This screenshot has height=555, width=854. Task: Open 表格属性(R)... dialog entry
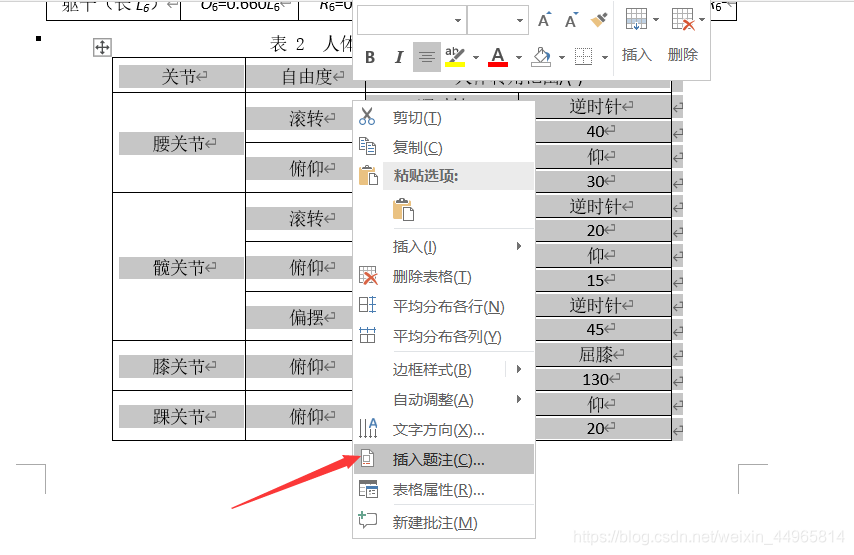point(444,490)
